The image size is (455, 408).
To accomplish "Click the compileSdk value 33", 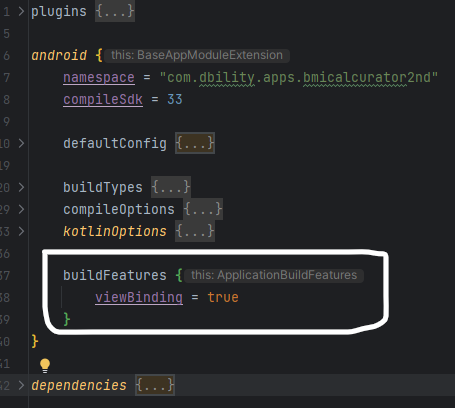I will tap(175, 99).
